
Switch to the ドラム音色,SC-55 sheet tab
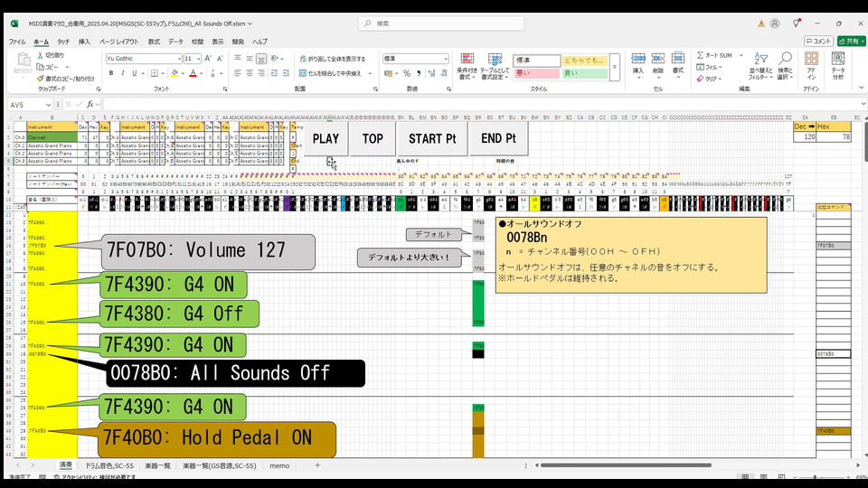coord(109,465)
